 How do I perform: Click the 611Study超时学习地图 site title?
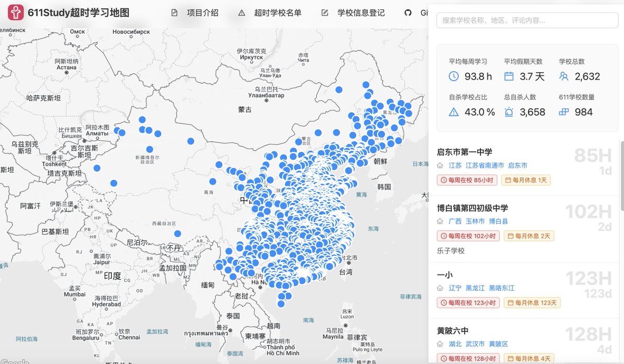coord(79,13)
